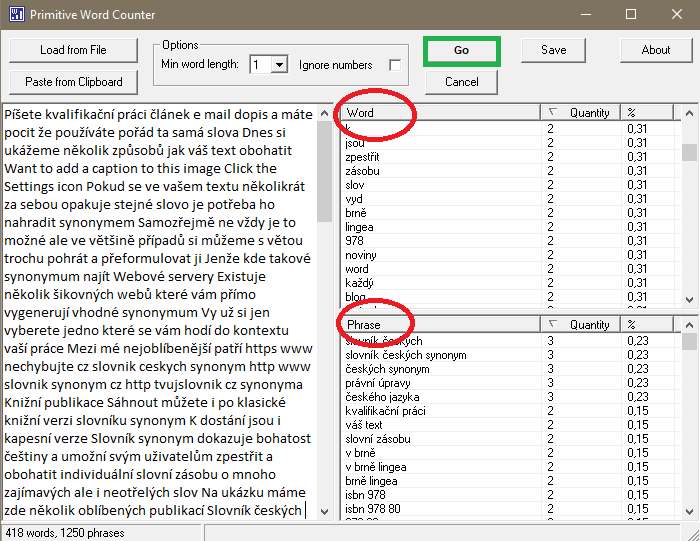Open the About dialog
Screen dimensions: 700x541
pyautogui.click(x=656, y=50)
